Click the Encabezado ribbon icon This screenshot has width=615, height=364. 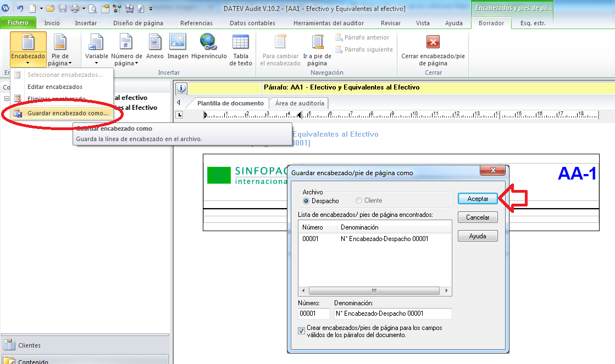[28, 42]
